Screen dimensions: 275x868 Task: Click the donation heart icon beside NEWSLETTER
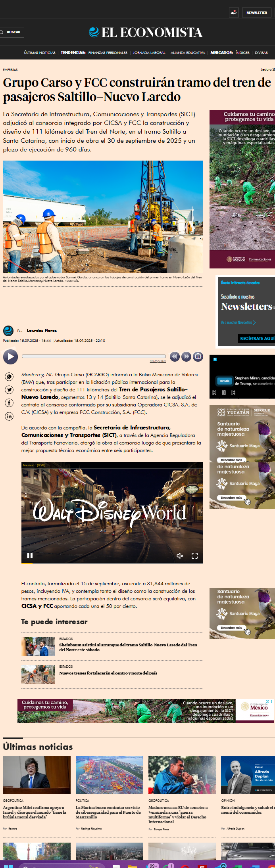point(234,13)
